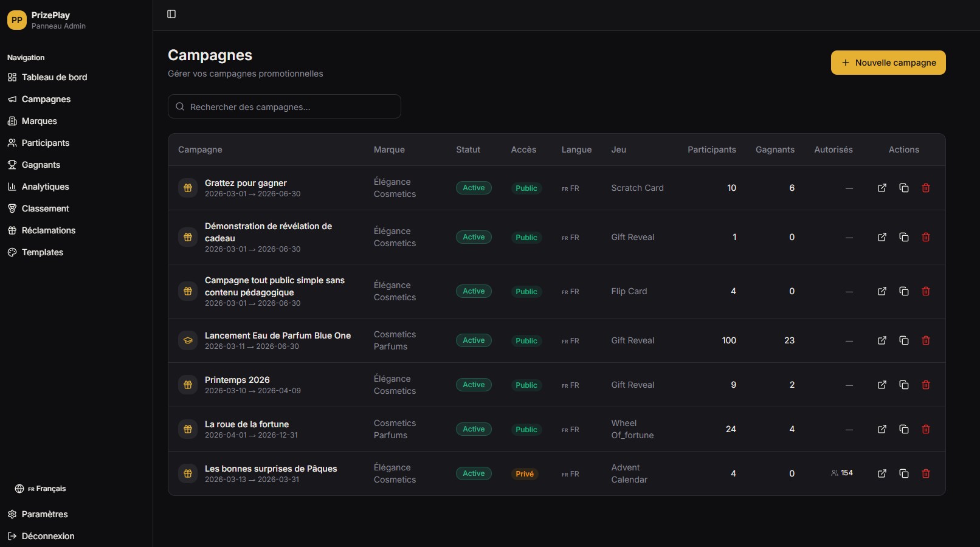The image size is (980, 547).
Task: Log out with Déconnexion
Action: click(47, 536)
